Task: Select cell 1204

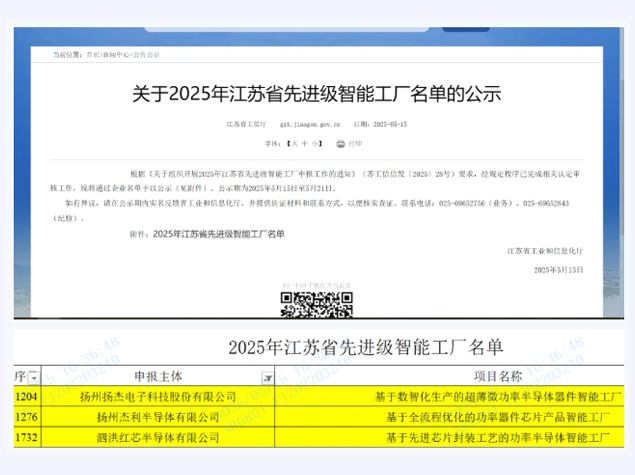Action: click(27, 396)
